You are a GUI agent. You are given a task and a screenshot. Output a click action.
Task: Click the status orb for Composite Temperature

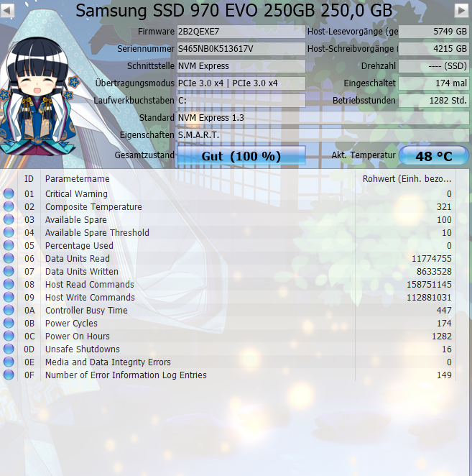pos(9,206)
